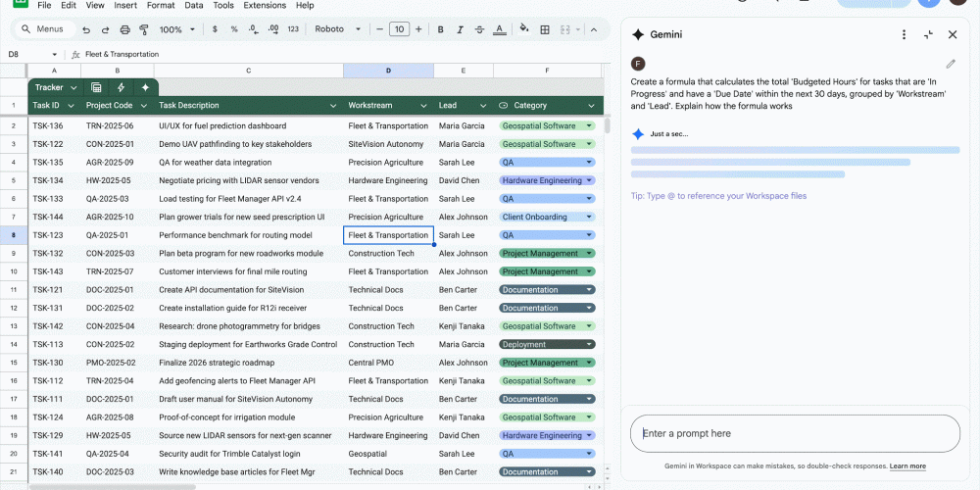Click the Undo arrow in the toolbar
The width and height of the screenshot is (980, 490).
click(x=87, y=29)
